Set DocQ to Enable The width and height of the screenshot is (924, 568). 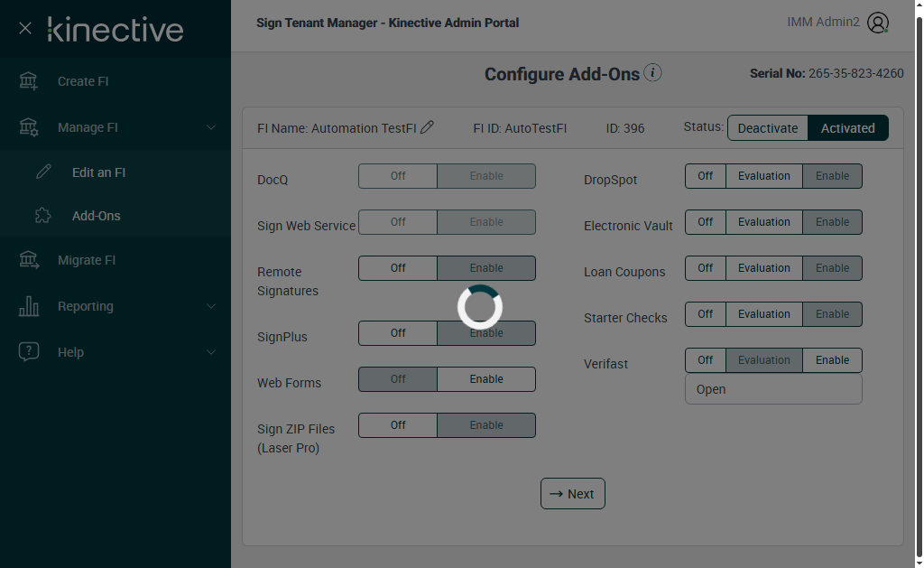tap(486, 176)
